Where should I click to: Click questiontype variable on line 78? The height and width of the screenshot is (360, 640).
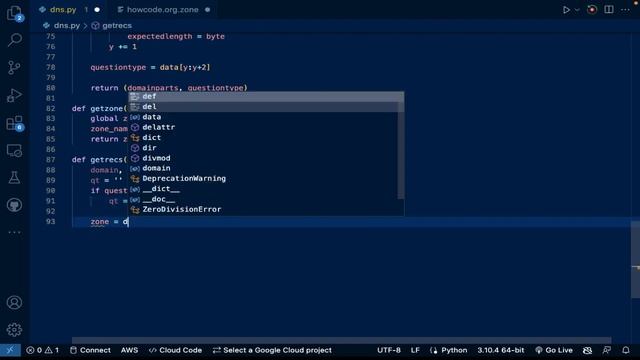click(118, 67)
